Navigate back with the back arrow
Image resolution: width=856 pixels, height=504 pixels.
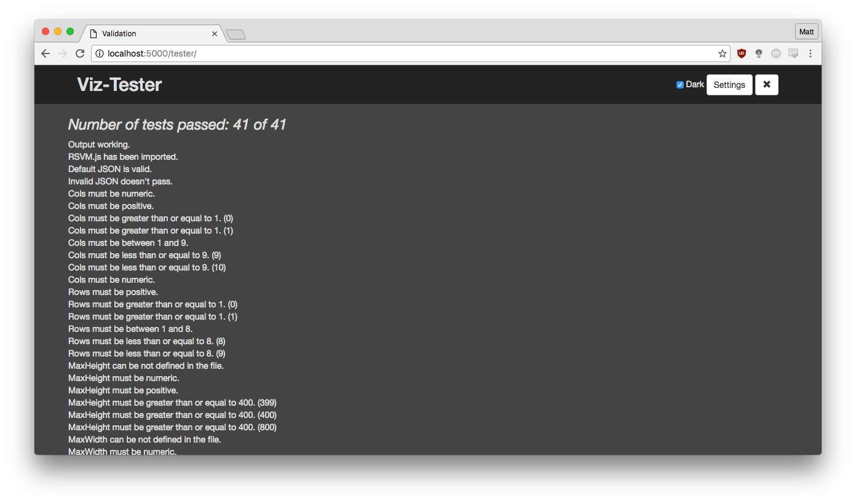pos(45,53)
